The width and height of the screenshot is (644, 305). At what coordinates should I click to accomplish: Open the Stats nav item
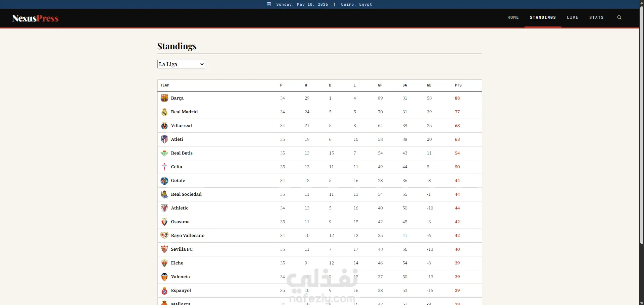596,17
